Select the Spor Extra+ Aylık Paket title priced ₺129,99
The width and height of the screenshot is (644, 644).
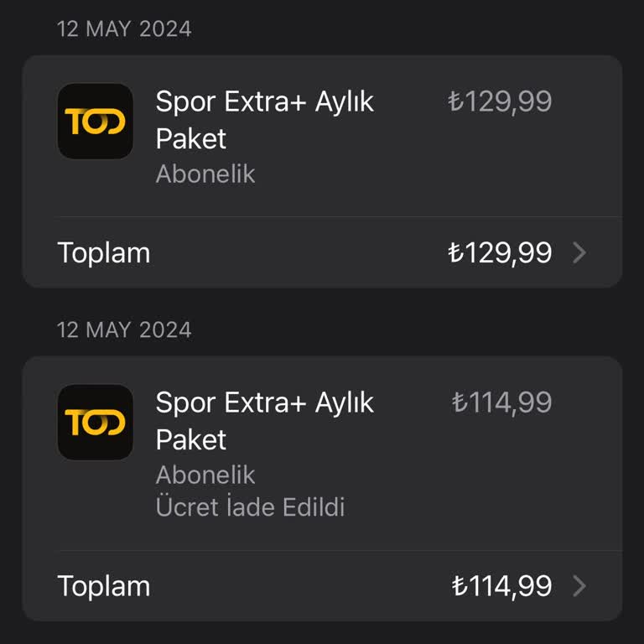[264, 120]
